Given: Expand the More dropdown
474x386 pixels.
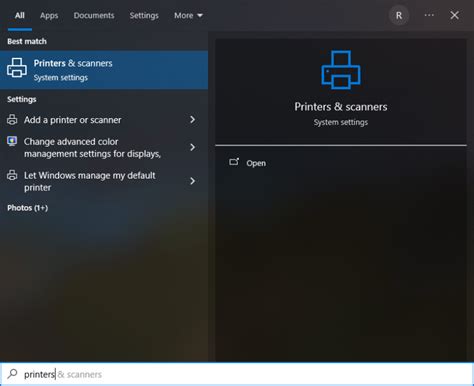Looking at the screenshot, I should 188,15.
